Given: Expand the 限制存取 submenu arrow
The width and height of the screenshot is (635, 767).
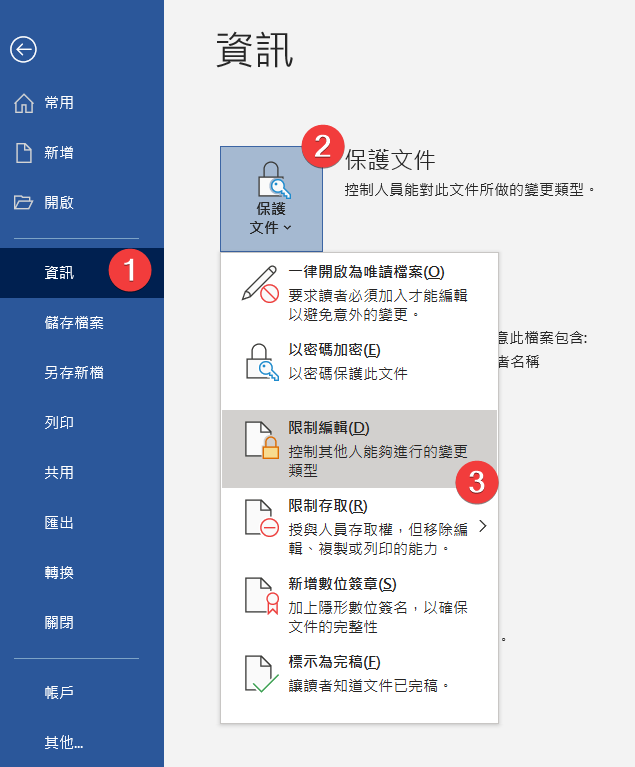Looking at the screenshot, I should 483,526.
